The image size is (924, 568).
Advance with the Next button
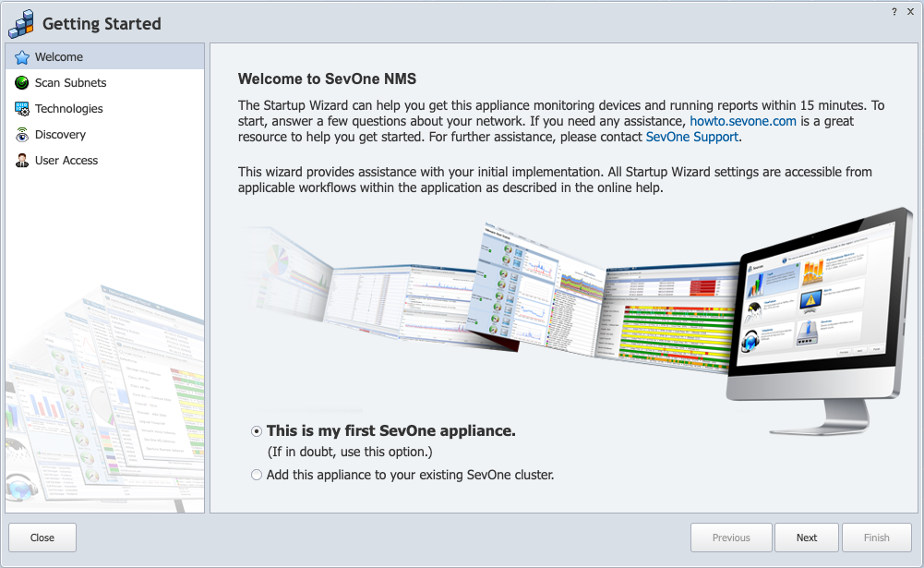coord(807,538)
